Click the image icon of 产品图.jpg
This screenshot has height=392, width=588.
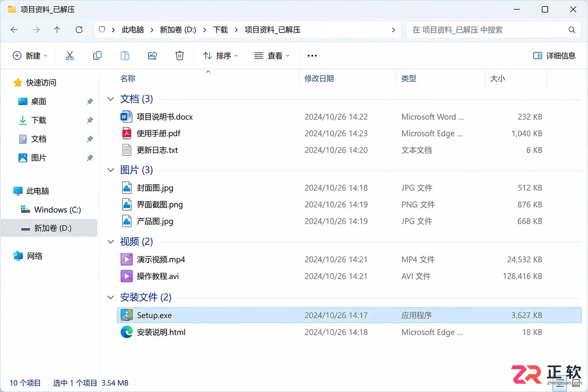click(x=127, y=221)
